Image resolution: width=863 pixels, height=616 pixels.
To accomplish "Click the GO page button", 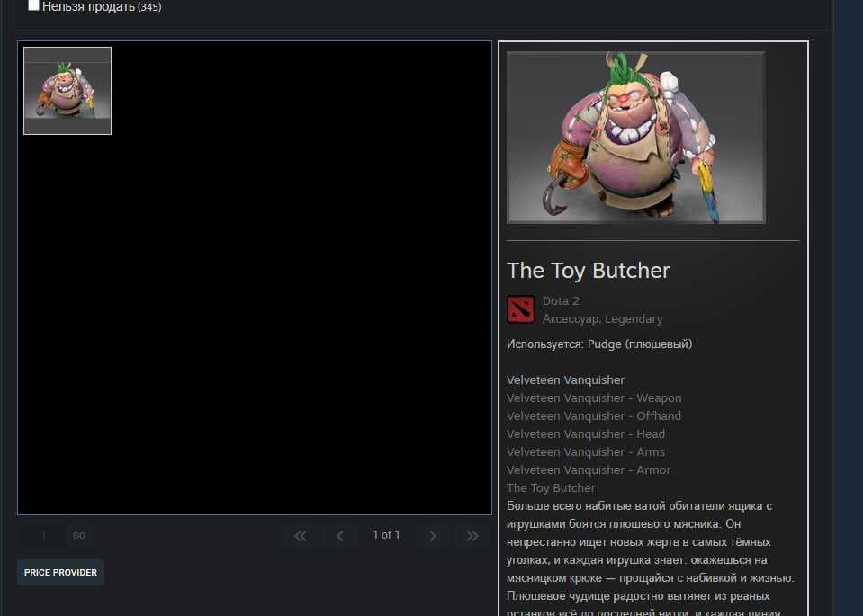I will [78, 535].
